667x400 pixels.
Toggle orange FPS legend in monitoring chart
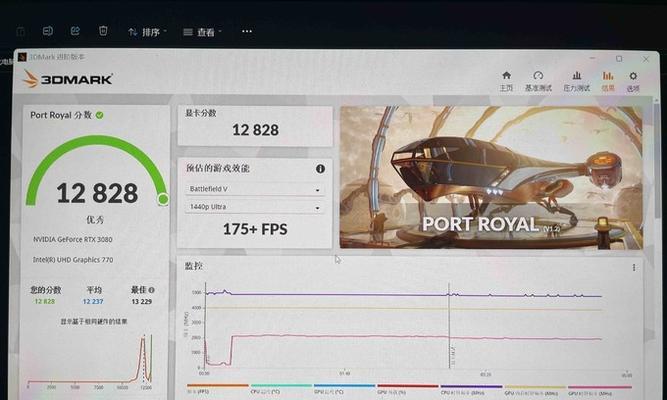(x=217, y=389)
